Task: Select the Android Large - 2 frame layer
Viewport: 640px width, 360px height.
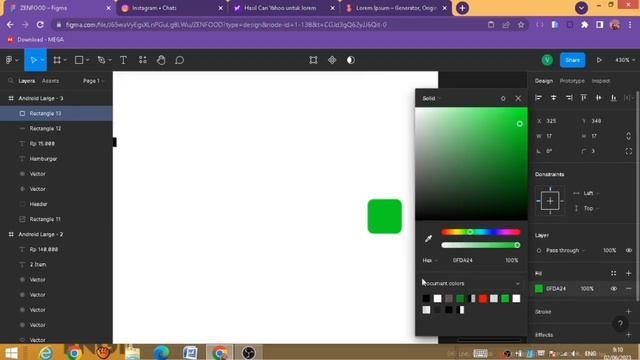Action: click(x=41, y=234)
